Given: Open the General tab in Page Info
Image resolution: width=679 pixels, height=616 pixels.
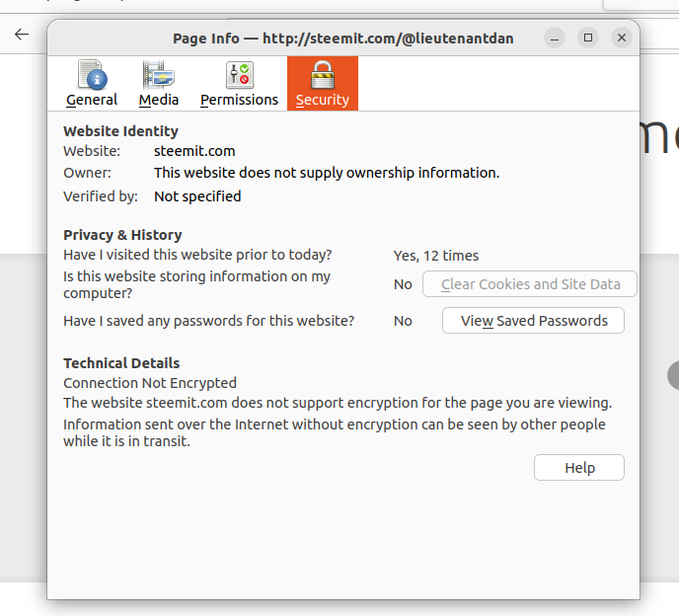Looking at the screenshot, I should coord(92,84).
